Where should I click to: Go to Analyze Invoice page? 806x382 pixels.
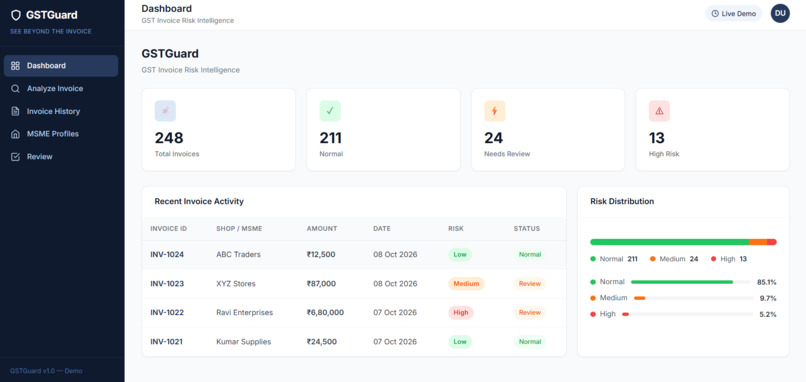click(61, 88)
